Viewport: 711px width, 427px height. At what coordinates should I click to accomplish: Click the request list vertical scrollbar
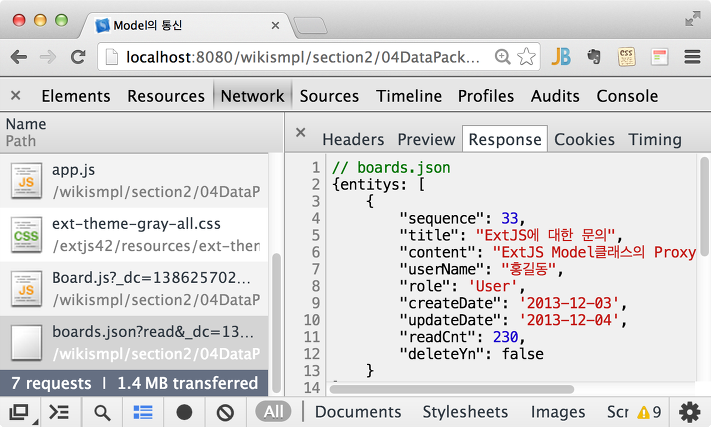click(276, 324)
